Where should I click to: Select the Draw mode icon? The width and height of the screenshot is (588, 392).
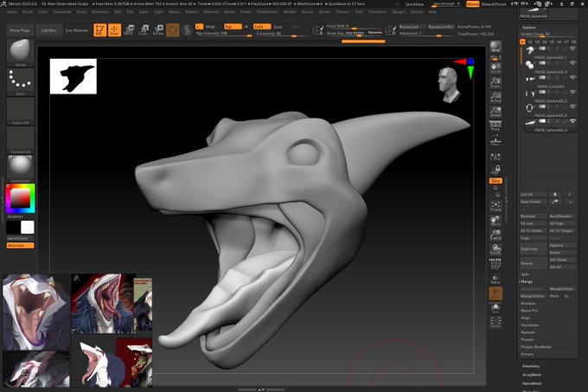coord(114,30)
